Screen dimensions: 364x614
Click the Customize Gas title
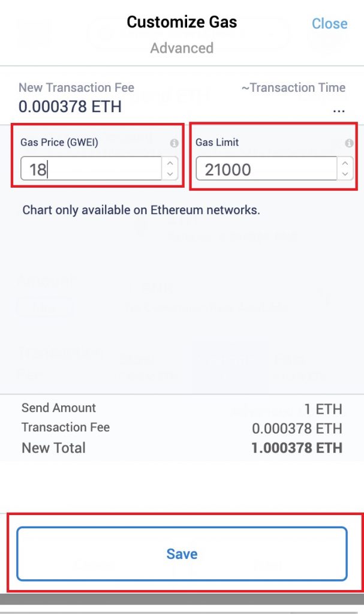coord(182,22)
